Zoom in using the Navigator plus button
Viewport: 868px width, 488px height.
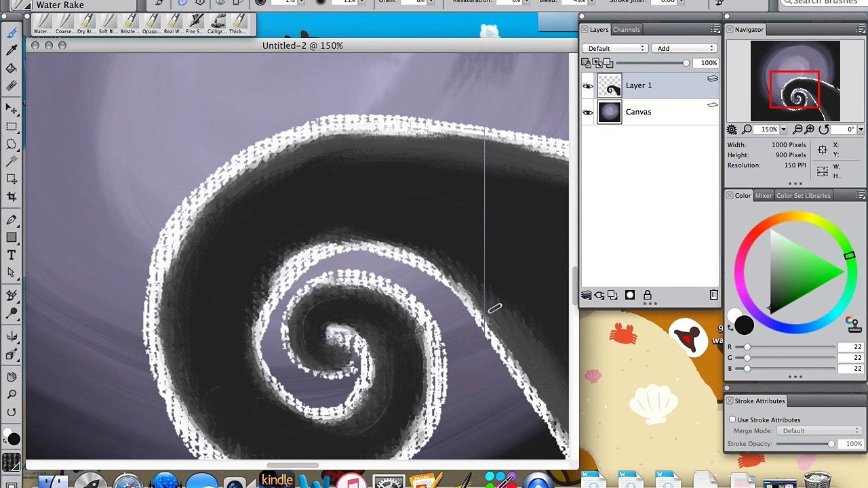click(810, 129)
